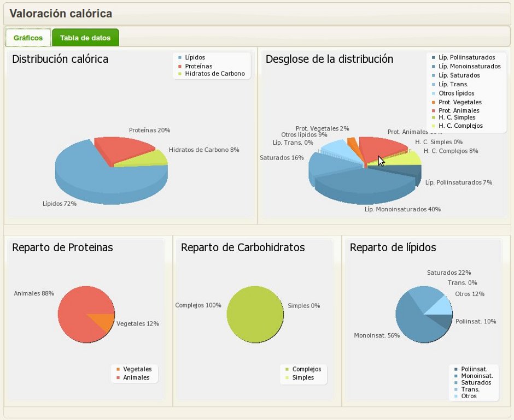Click the Lípidos legend entry in Distribución calórica
This screenshot has height=420, width=514.
191,57
